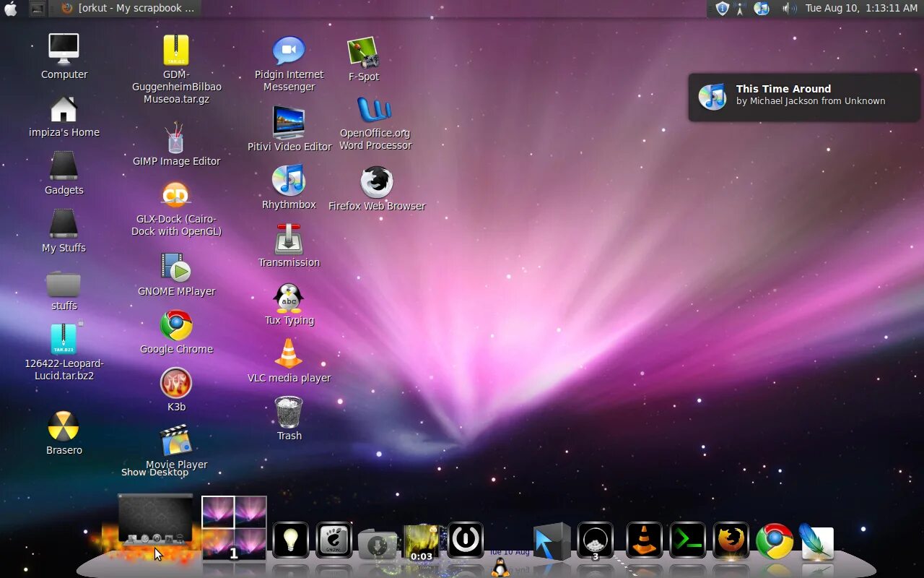Open impiza's Home folder icon
924x578 pixels.
tap(64, 109)
